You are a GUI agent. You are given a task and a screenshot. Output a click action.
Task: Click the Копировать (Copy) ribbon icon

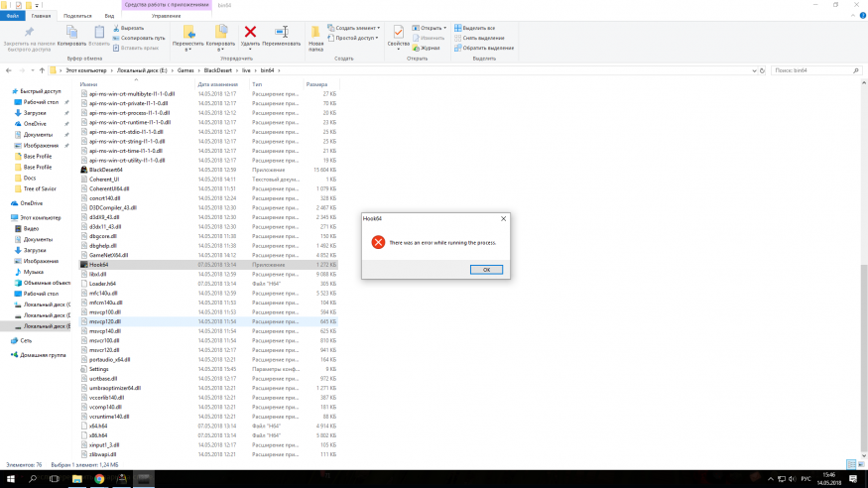click(x=71, y=32)
